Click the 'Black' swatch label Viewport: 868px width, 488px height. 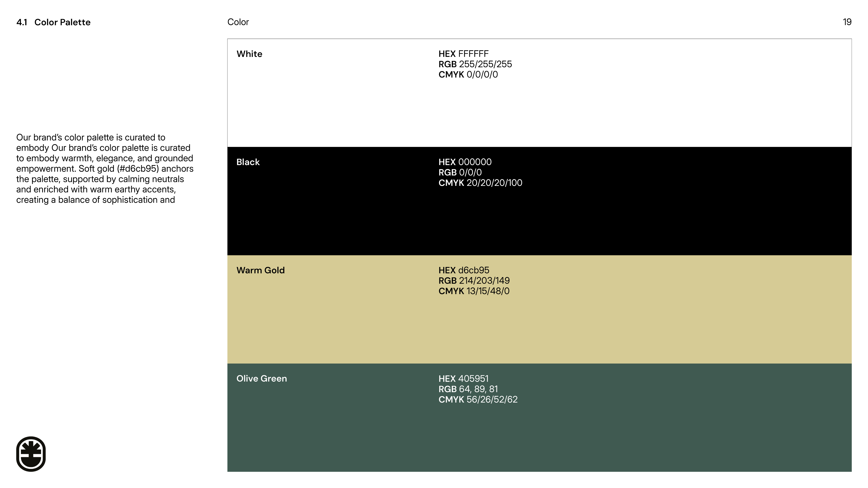coord(248,162)
